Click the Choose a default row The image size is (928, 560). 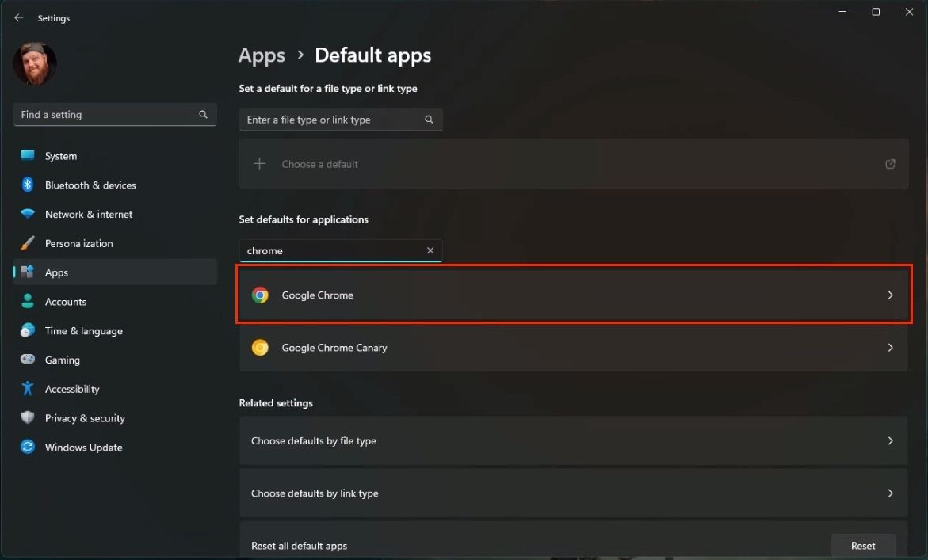click(x=574, y=164)
